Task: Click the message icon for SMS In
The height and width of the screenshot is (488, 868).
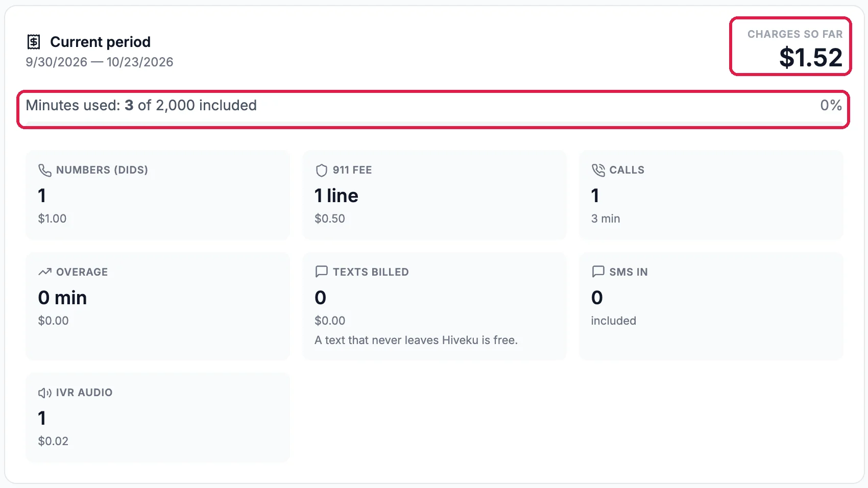Action: [x=598, y=272]
